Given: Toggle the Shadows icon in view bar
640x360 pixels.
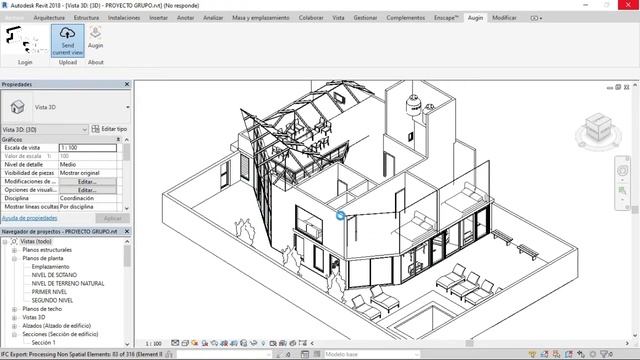Looking at the screenshot, I should [204, 343].
